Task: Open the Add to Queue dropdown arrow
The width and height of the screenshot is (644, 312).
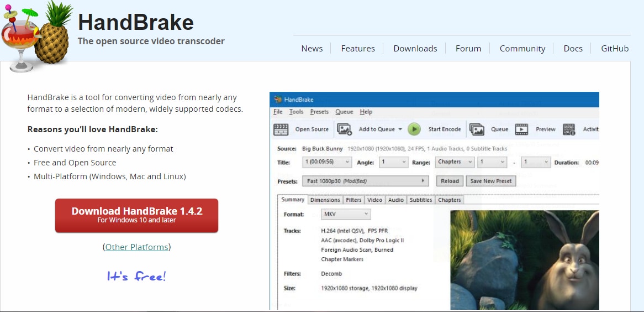Action: pos(400,129)
